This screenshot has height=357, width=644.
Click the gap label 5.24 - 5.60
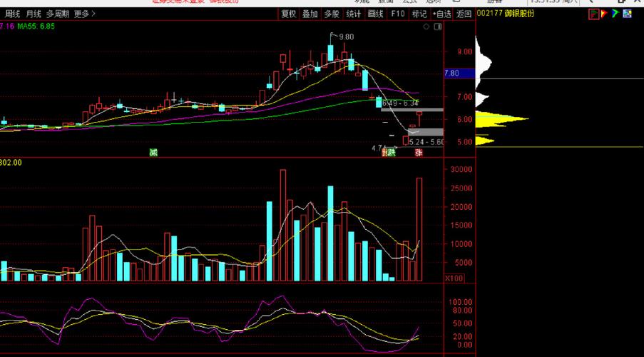coord(426,142)
